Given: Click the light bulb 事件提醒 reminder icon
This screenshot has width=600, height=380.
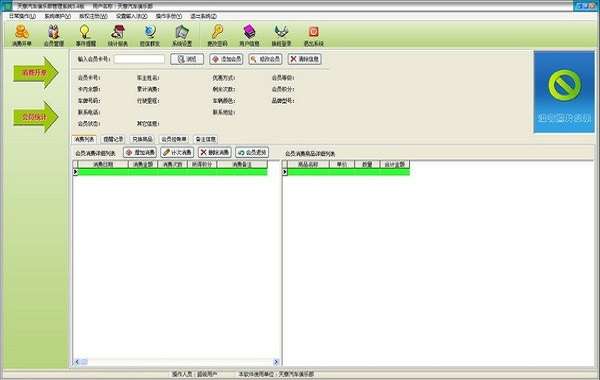Looking at the screenshot, I should pyautogui.click(x=85, y=36).
